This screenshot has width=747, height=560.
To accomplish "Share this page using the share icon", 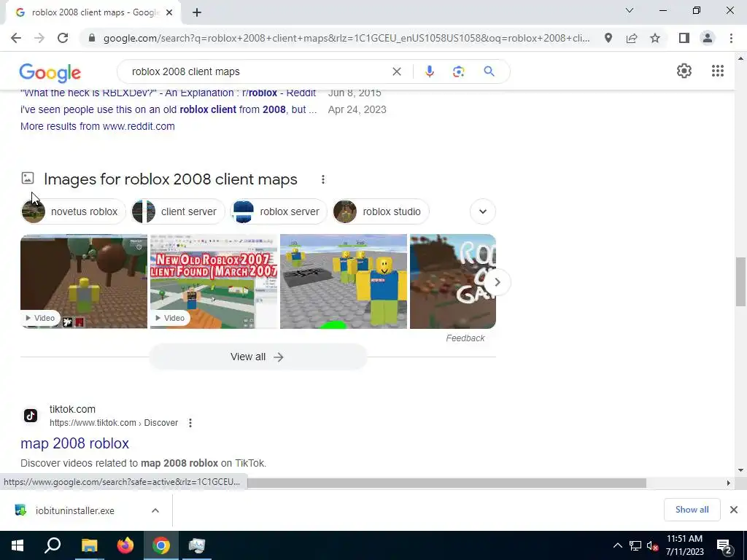I will [x=632, y=38].
